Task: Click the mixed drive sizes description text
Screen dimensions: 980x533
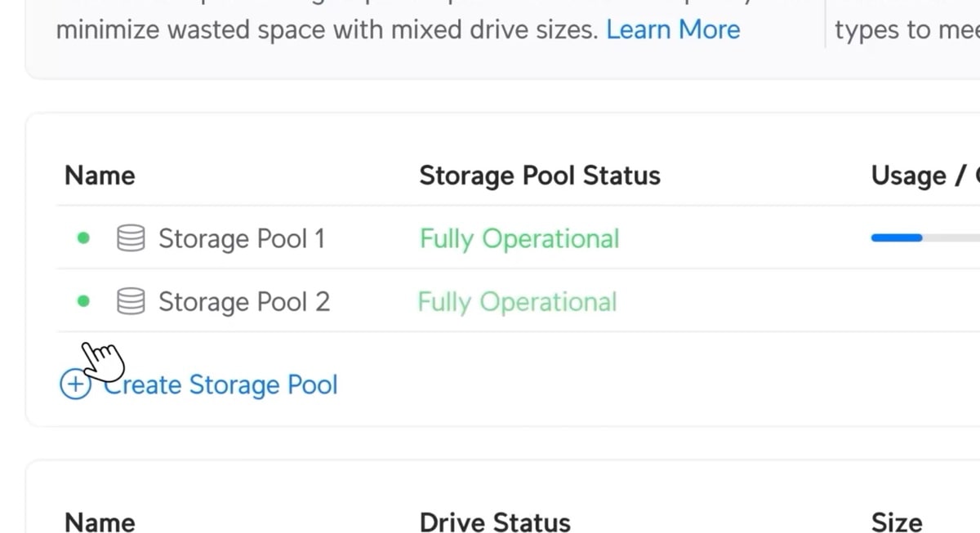Action: [327, 30]
